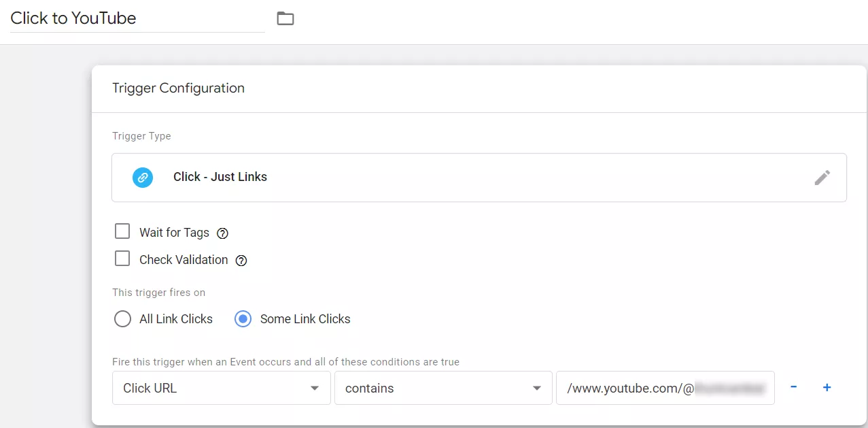868x428 pixels.
Task: Enable the Wait for Tags checkbox
Action: pos(122,232)
